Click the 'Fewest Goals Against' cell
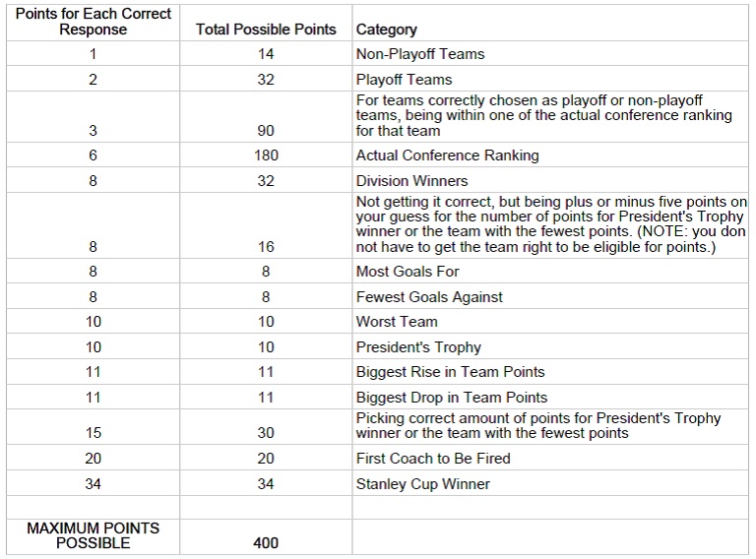This screenshot has height=559, width=756. tap(550, 296)
